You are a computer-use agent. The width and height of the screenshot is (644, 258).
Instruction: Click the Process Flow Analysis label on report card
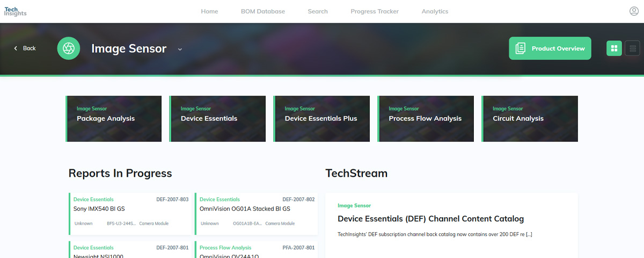coord(225,248)
